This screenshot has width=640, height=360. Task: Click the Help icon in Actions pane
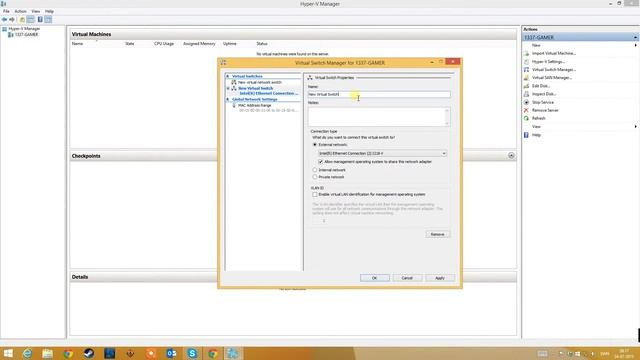(x=526, y=135)
